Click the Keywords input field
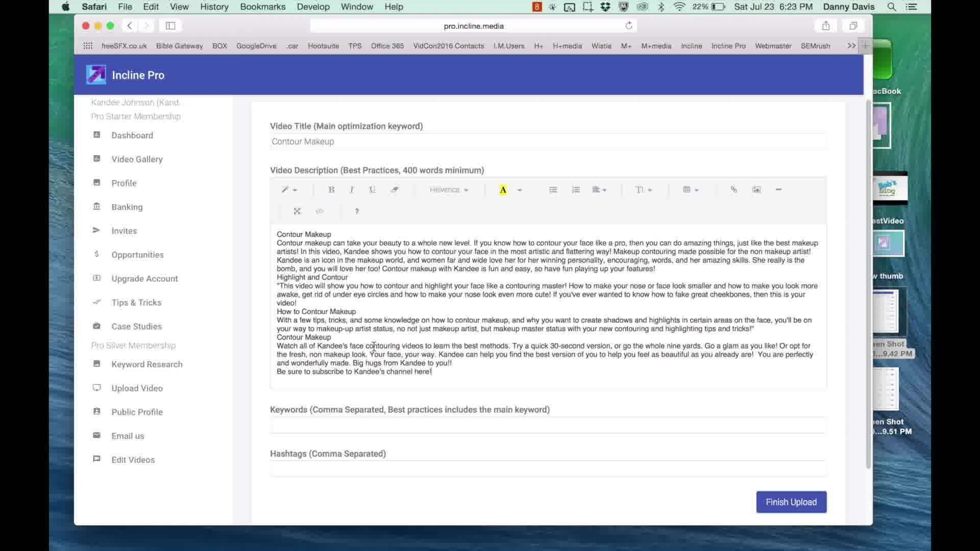 coord(548,425)
